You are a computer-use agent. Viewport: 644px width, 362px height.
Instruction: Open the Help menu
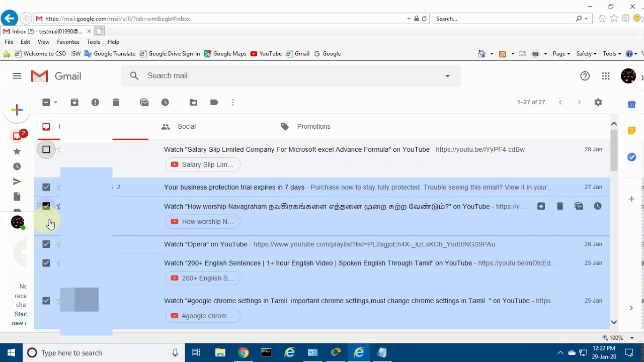coord(113,42)
